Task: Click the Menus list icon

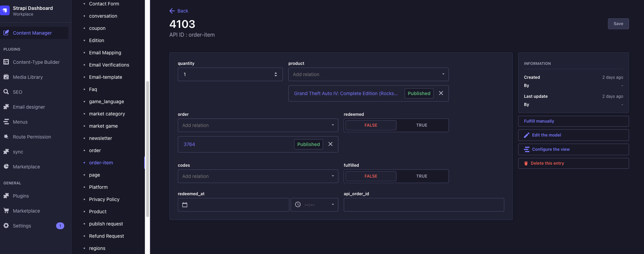Action: coord(6,122)
